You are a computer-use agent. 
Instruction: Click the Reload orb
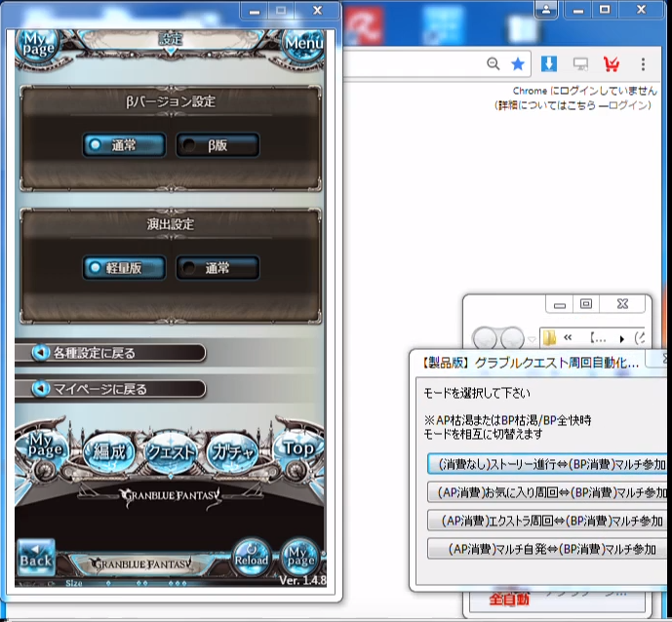pyautogui.click(x=252, y=558)
